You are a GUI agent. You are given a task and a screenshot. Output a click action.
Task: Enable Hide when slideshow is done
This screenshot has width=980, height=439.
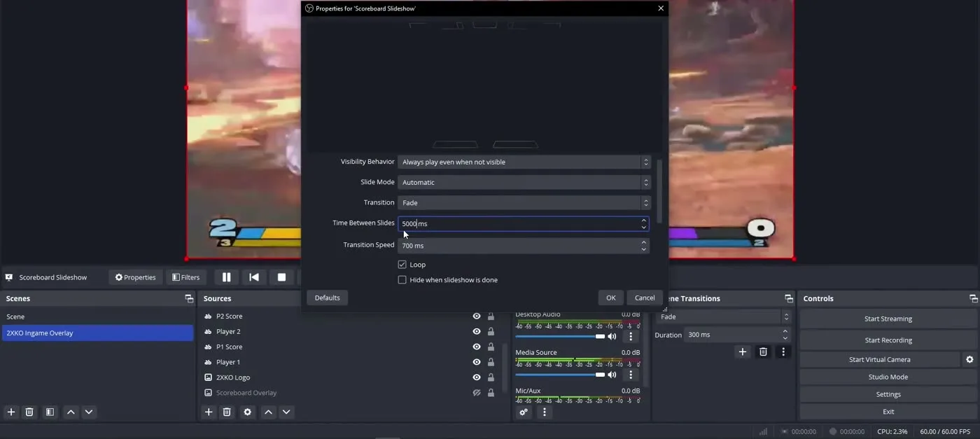(402, 280)
